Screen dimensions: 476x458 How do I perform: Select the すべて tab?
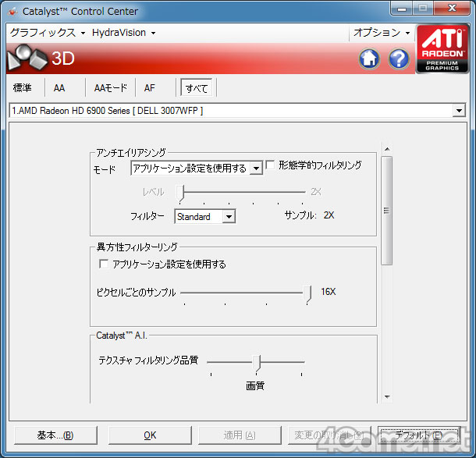pos(197,88)
